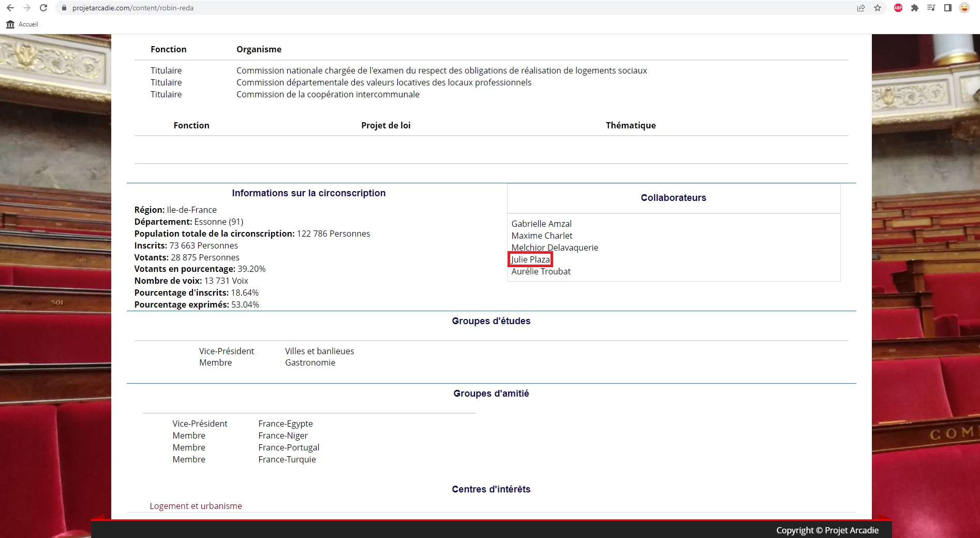Screen dimensions: 980x538
Task: Bookmark this page with the star
Action: tap(878, 8)
